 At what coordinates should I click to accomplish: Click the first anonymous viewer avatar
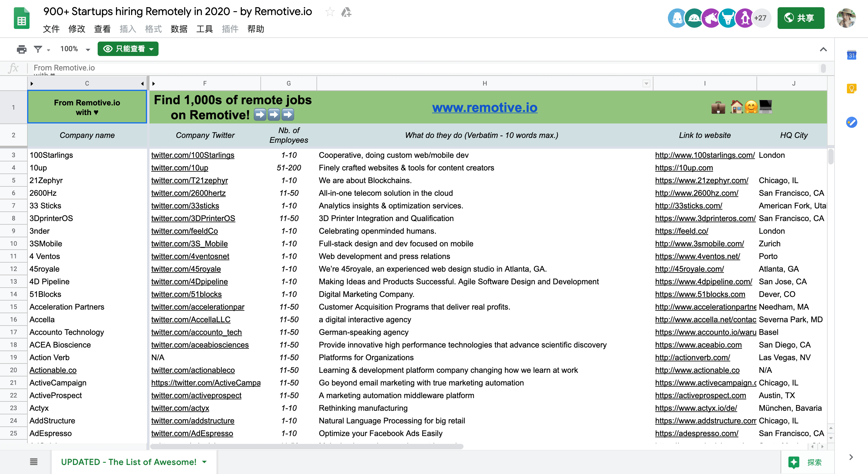(677, 18)
